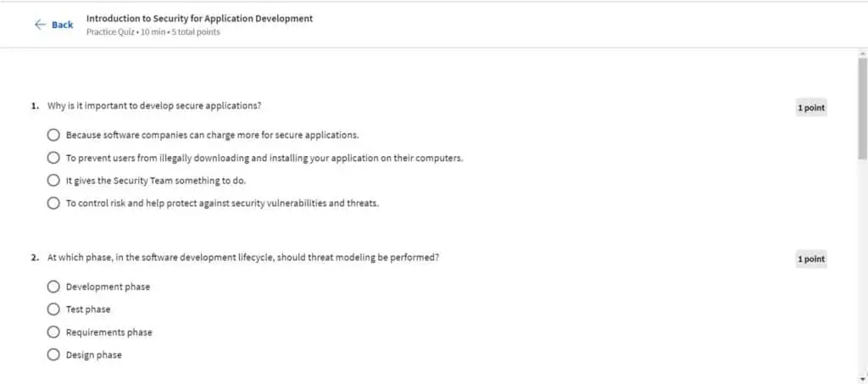Screen dimensions: 868x384
Task: Pick 'To control risk and help protect' answer
Action: tap(53, 203)
